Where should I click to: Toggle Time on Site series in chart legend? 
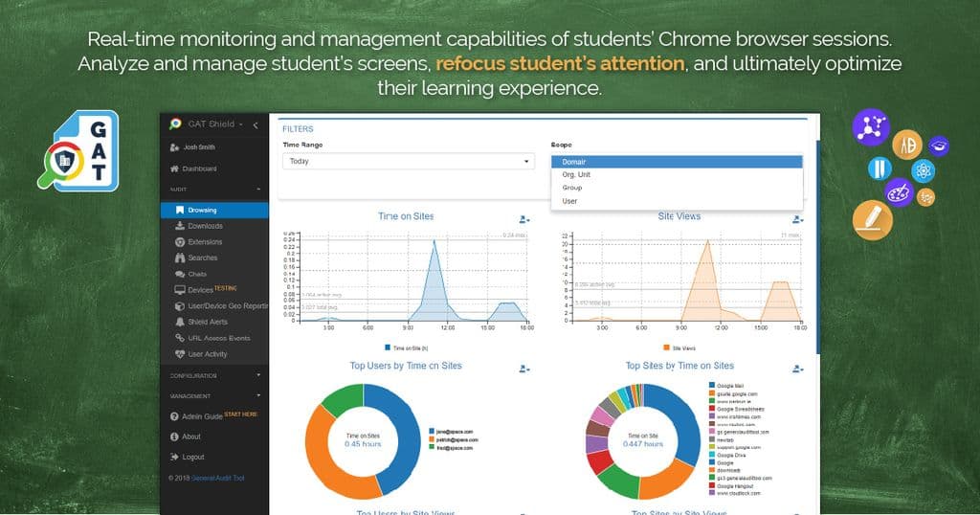tap(406, 348)
